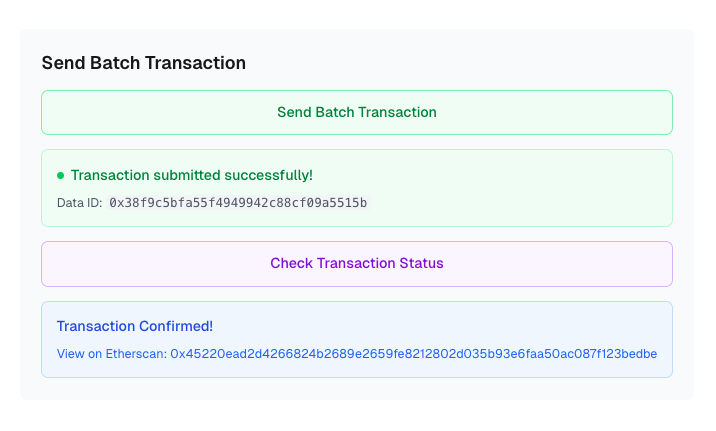The width and height of the screenshot is (716, 431).
Task: Click the word "Etherscan" in the link
Action: 135,353
